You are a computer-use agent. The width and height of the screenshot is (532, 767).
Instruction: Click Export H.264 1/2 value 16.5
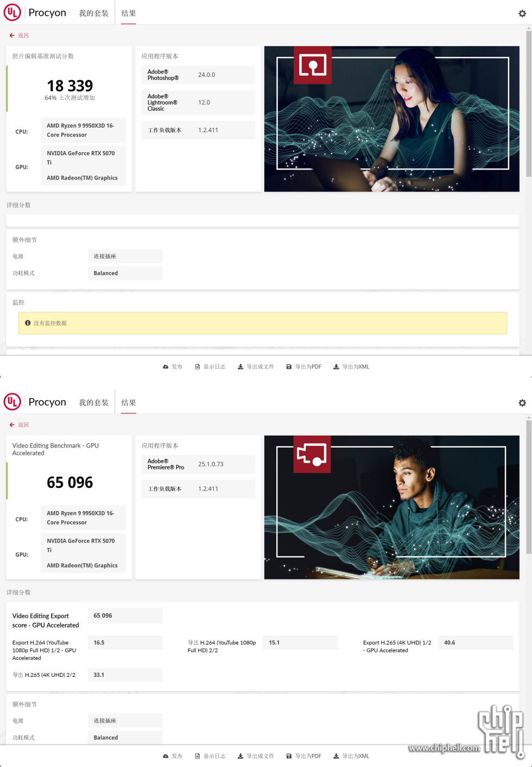tap(124, 643)
